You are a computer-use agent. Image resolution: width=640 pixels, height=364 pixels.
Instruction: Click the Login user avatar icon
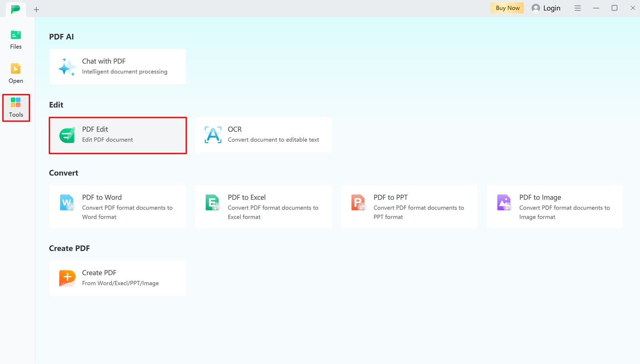coord(536,8)
